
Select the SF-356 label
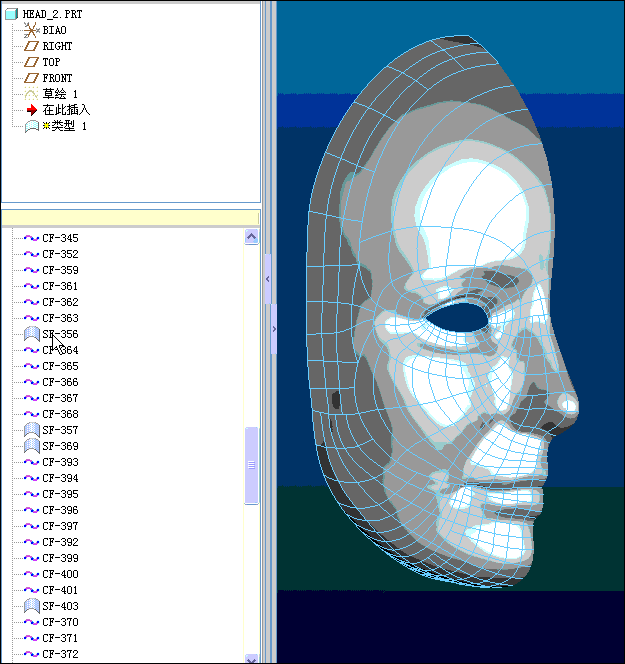(60, 334)
